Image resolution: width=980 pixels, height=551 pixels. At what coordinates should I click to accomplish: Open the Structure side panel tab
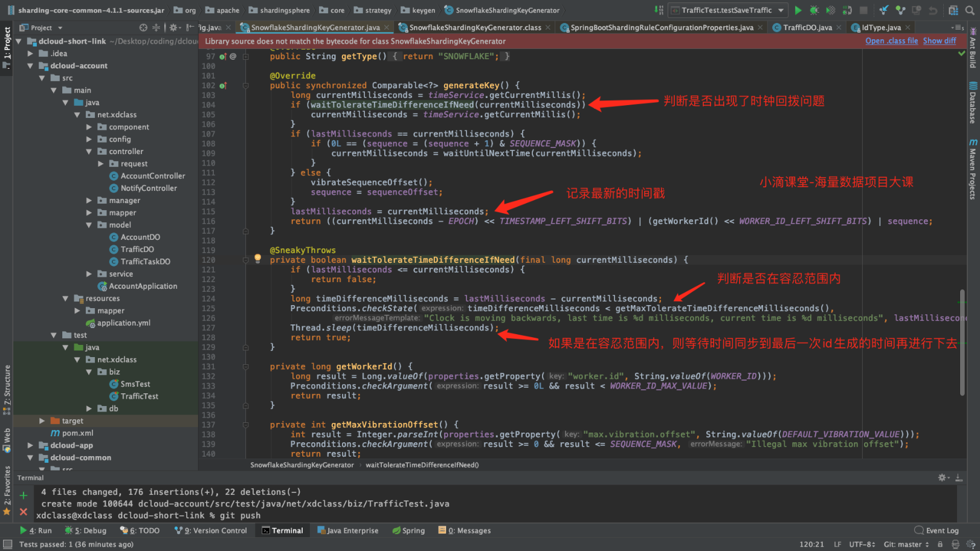tap(7, 390)
